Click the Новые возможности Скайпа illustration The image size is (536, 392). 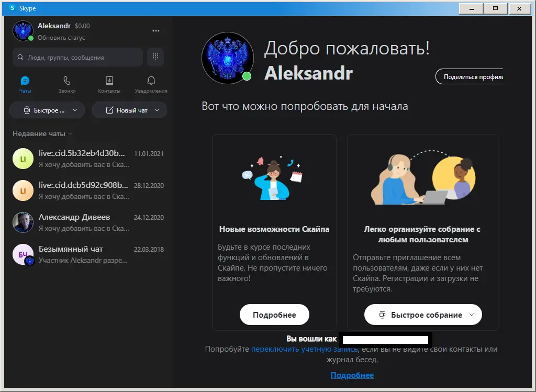coord(272,178)
